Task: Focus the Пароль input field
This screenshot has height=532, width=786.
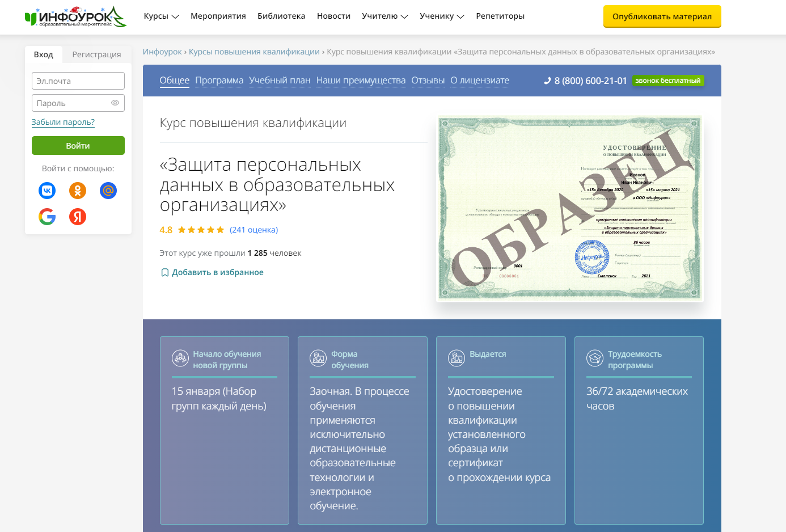Action: (x=78, y=103)
